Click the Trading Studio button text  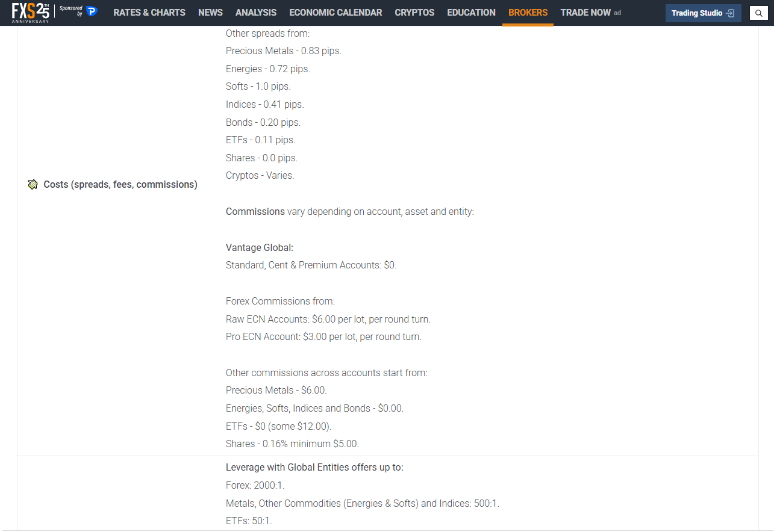pos(696,13)
